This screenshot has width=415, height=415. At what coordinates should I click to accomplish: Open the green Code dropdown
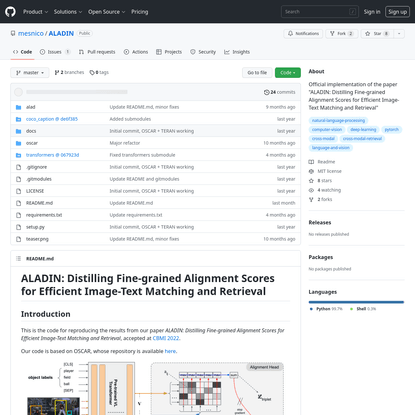(x=288, y=73)
